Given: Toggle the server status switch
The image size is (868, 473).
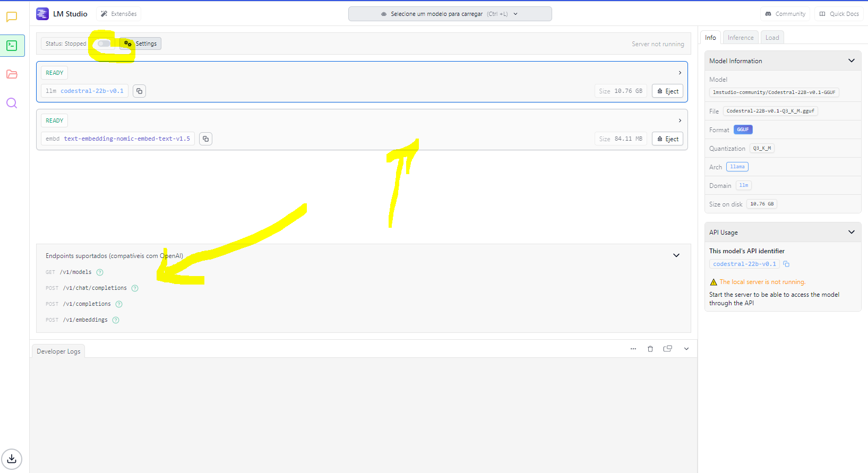Looking at the screenshot, I should click(104, 44).
